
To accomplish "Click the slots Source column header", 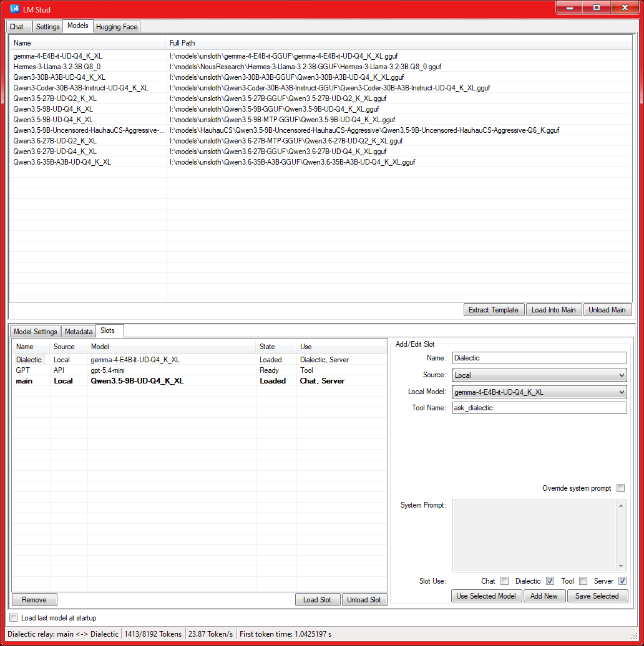I will pos(69,347).
